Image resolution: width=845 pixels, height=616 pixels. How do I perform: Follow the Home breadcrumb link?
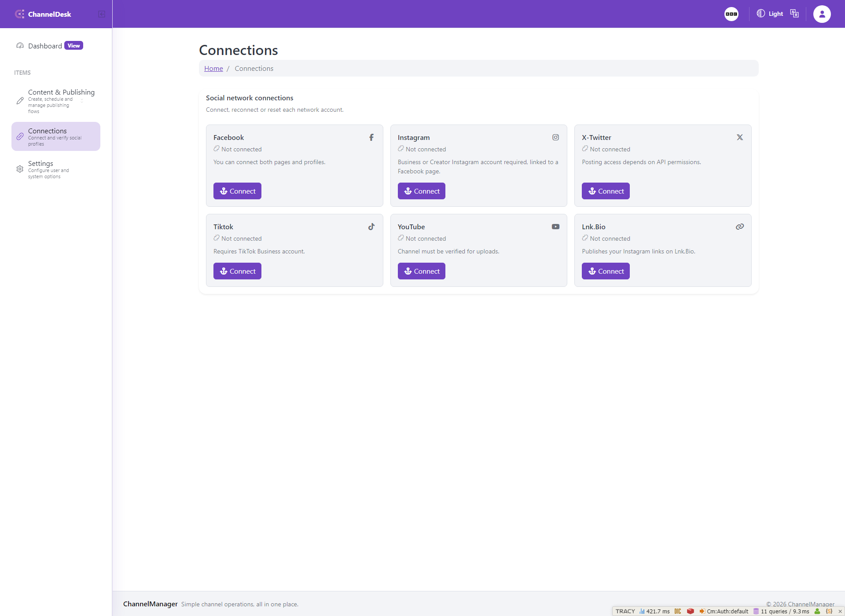[213, 68]
